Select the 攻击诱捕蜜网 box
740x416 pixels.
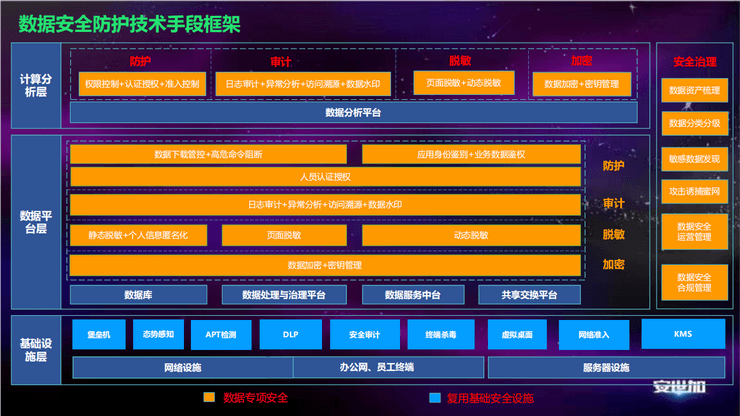pos(694,191)
